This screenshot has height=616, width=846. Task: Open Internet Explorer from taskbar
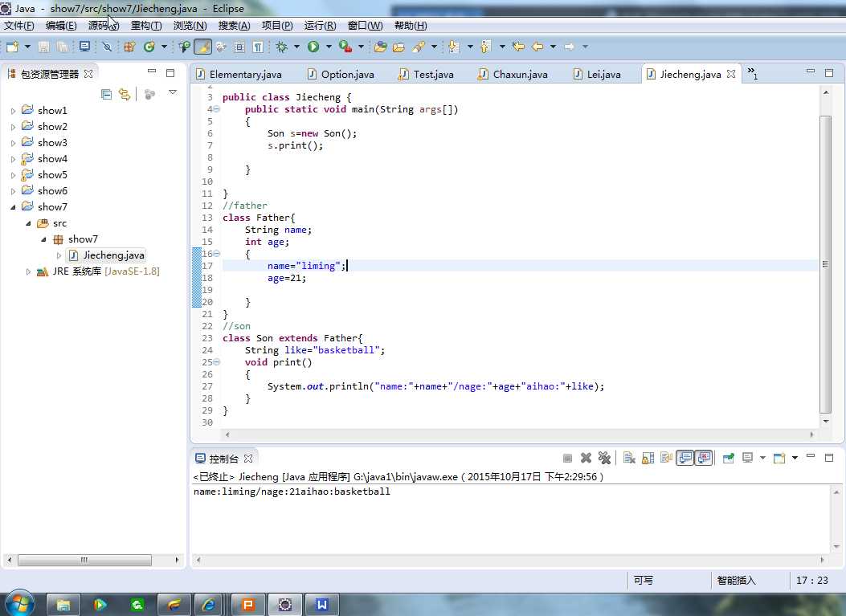click(x=209, y=605)
